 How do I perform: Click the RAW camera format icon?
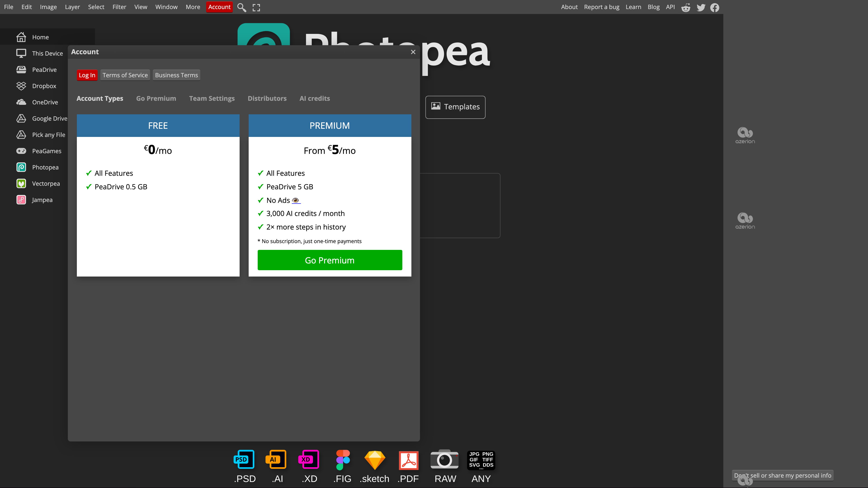click(x=444, y=459)
